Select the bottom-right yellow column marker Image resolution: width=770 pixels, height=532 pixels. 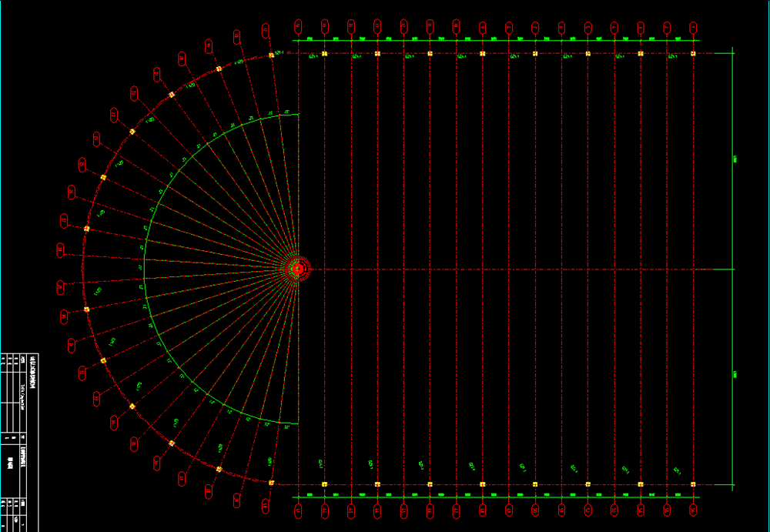coord(693,484)
